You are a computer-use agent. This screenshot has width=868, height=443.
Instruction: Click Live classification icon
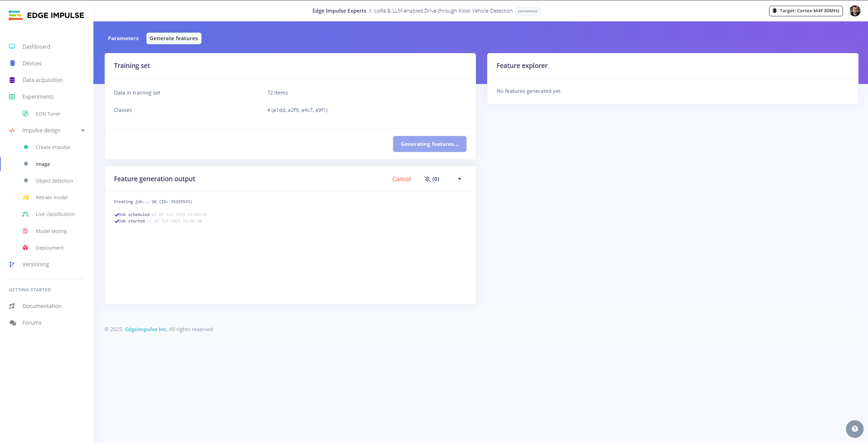(25, 214)
